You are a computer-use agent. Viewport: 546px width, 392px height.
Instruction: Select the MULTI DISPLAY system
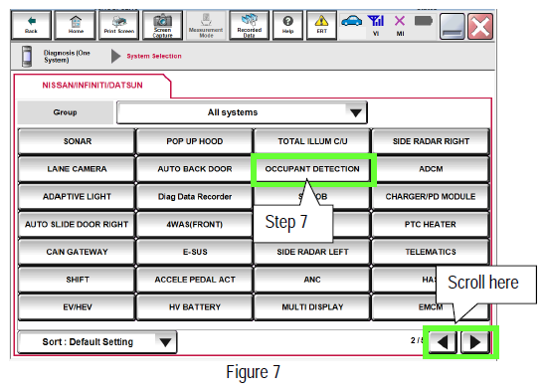[x=312, y=307]
